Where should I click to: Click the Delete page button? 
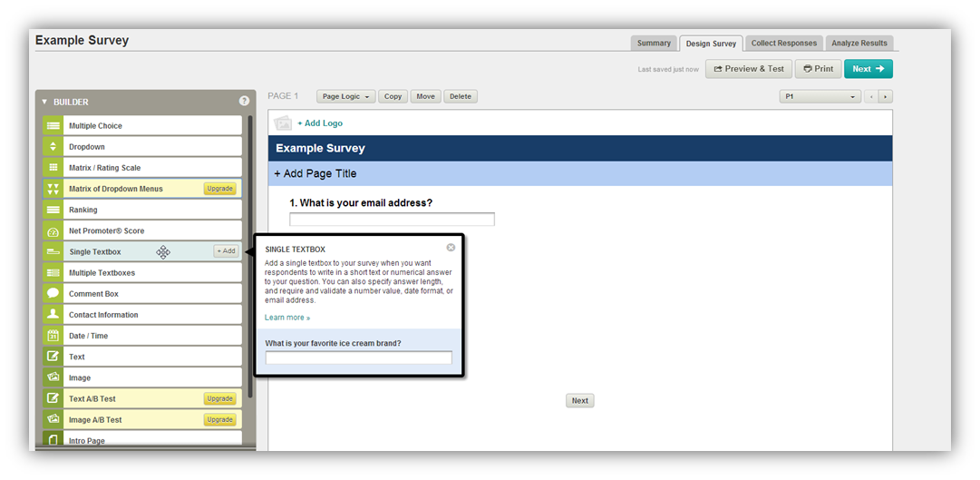tap(461, 96)
